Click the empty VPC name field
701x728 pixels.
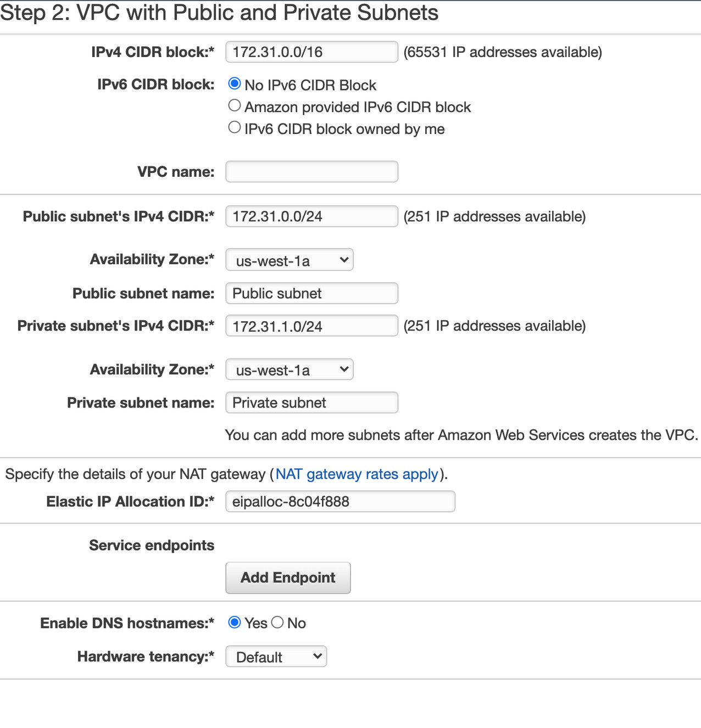pyautogui.click(x=311, y=171)
